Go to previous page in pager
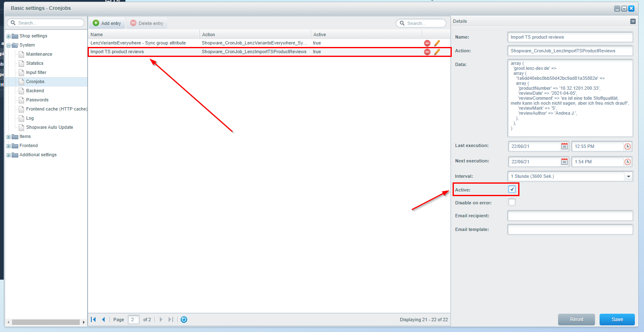 pyautogui.click(x=103, y=320)
